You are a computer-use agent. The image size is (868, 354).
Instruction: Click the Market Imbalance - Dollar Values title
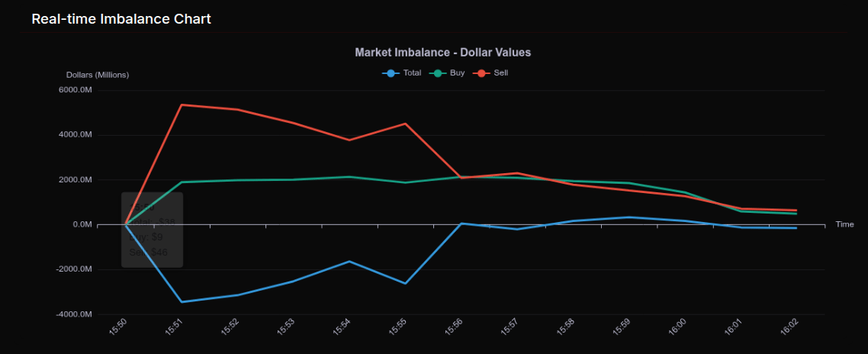[443, 53]
